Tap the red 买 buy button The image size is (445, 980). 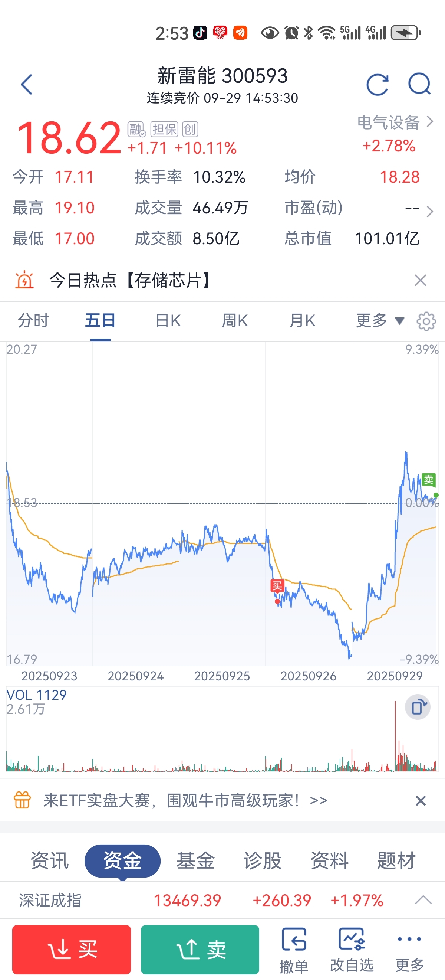pos(72,949)
